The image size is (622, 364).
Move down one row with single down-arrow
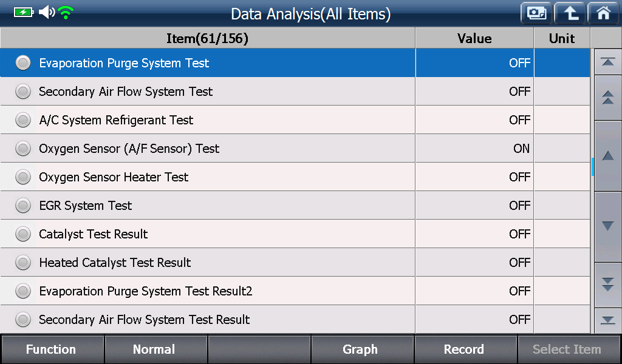tap(607, 226)
